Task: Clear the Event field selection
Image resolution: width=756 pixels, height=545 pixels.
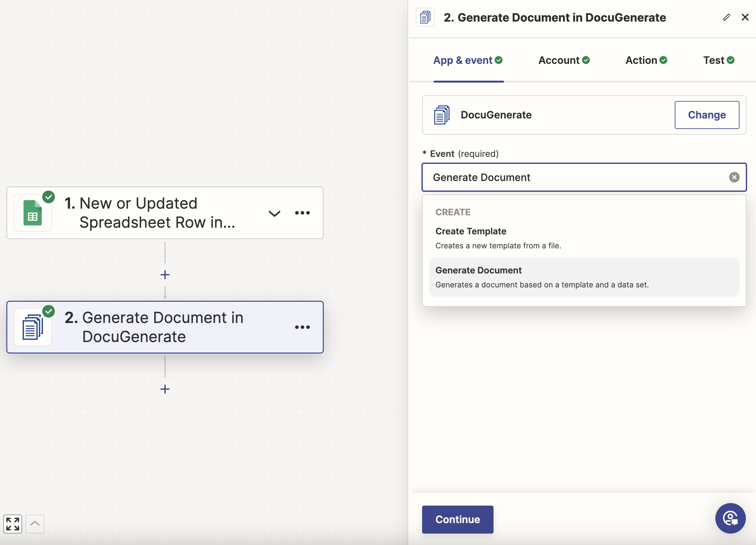Action: (734, 178)
